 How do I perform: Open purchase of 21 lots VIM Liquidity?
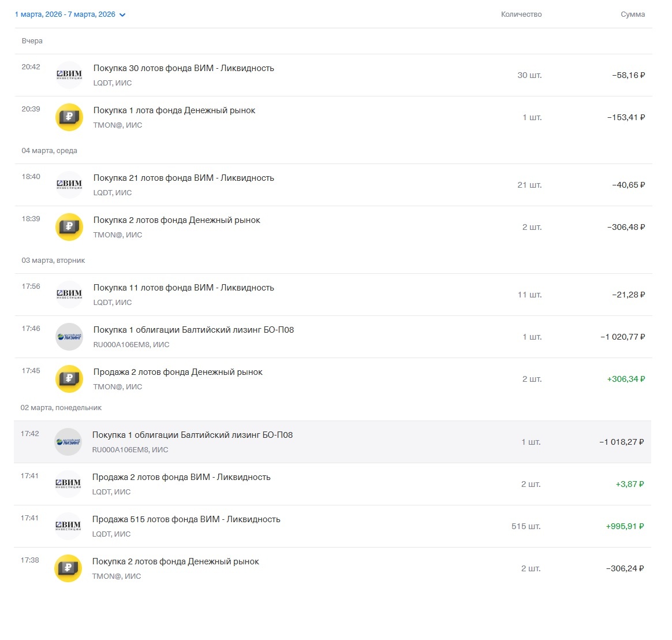(x=334, y=185)
